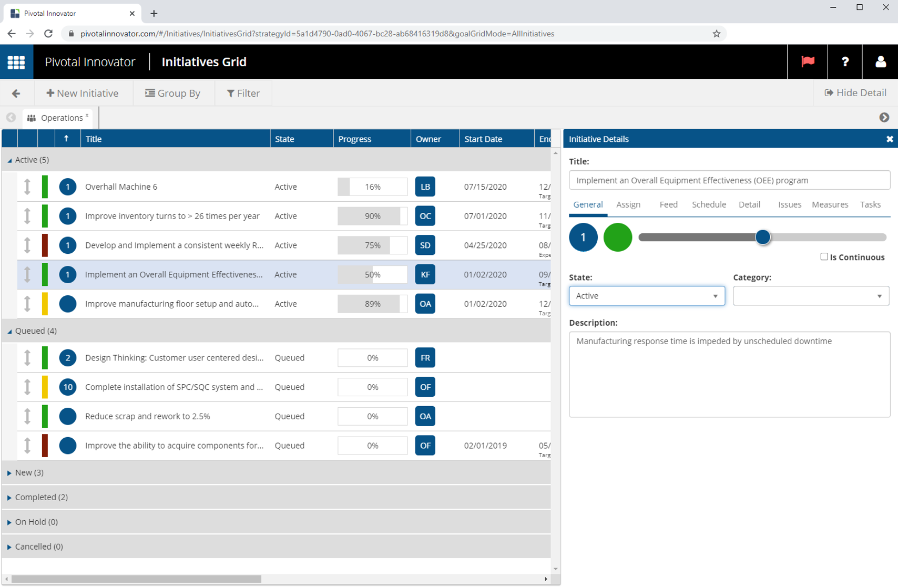Open the State dropdown
The width and height of the screenshot is (898, 588).
click(x=647, y=296)
